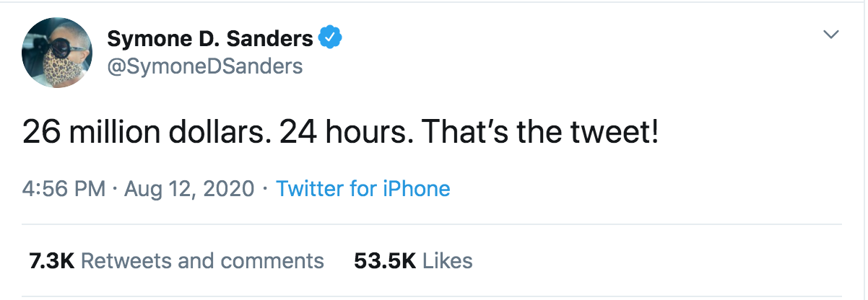868x300 pixels.
Task: Click the 7.3K retweet count number
Action: coord(51,260)
